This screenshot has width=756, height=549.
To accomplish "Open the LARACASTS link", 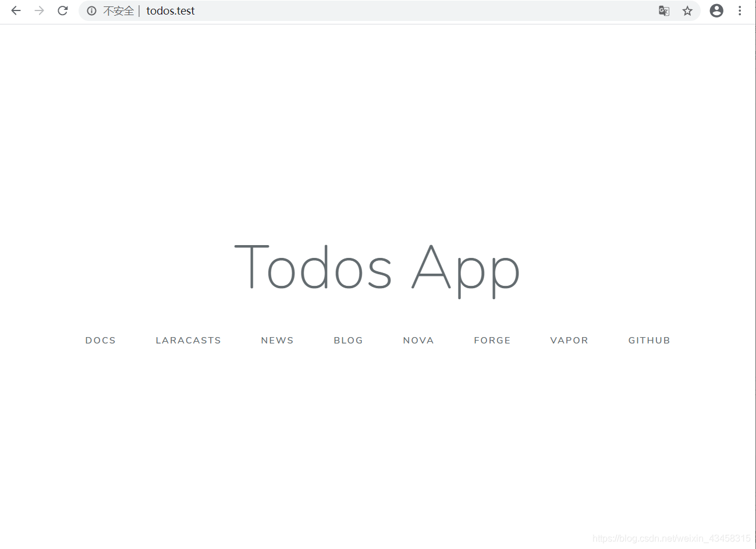I will click(x=189, y=341).
